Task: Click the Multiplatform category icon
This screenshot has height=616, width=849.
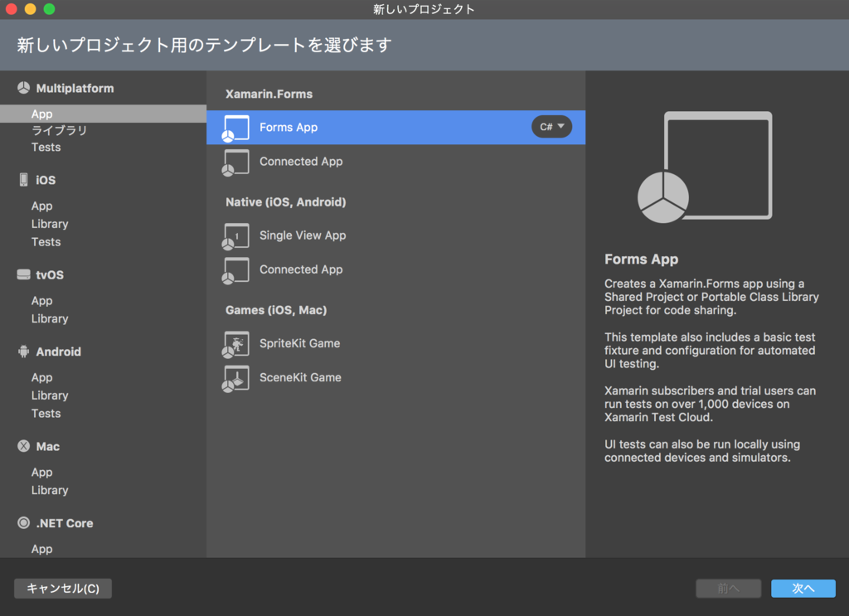Action: click(x=23, y=88)
